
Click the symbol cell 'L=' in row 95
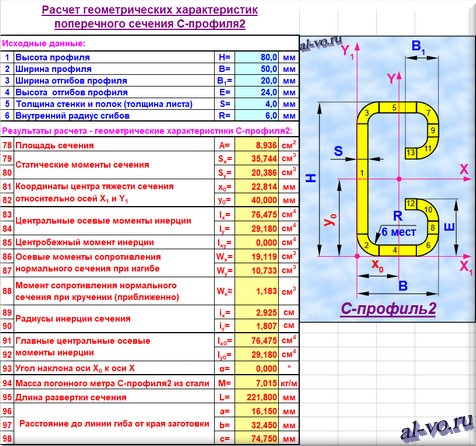pyautogui.click(x=224, y=397)
